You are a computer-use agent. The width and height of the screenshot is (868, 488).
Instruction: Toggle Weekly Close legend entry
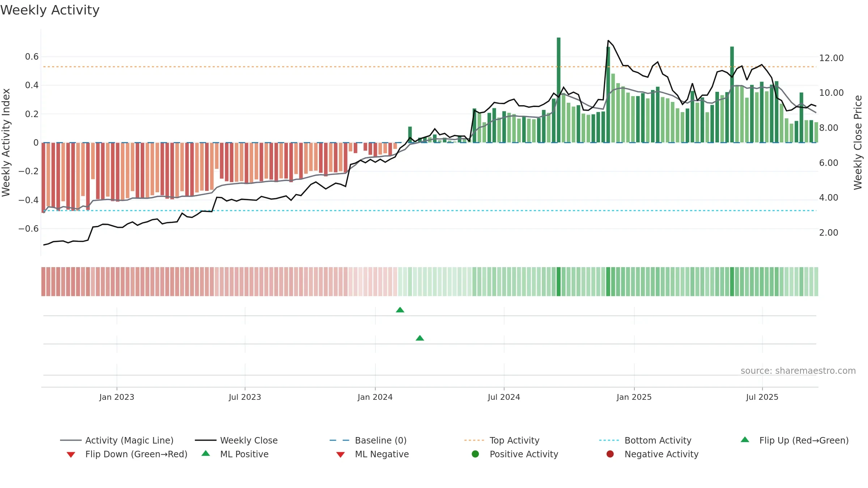[x=236, y=440]
